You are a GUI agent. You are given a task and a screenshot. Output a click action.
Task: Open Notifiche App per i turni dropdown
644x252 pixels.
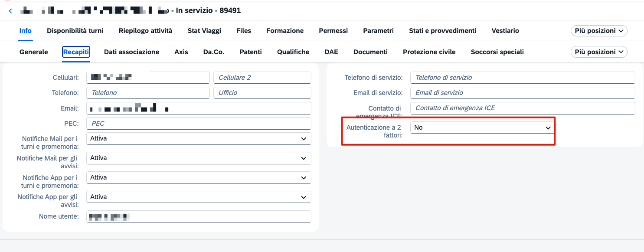[199, 177]
